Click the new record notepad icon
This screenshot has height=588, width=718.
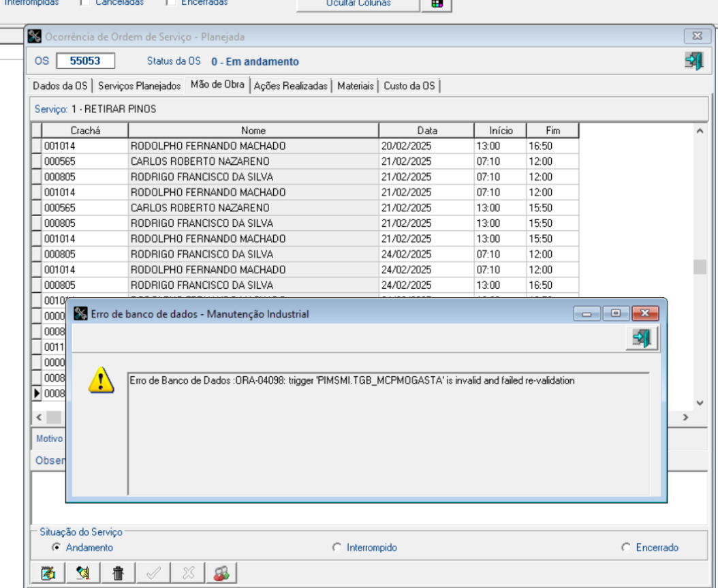(48, 573)
